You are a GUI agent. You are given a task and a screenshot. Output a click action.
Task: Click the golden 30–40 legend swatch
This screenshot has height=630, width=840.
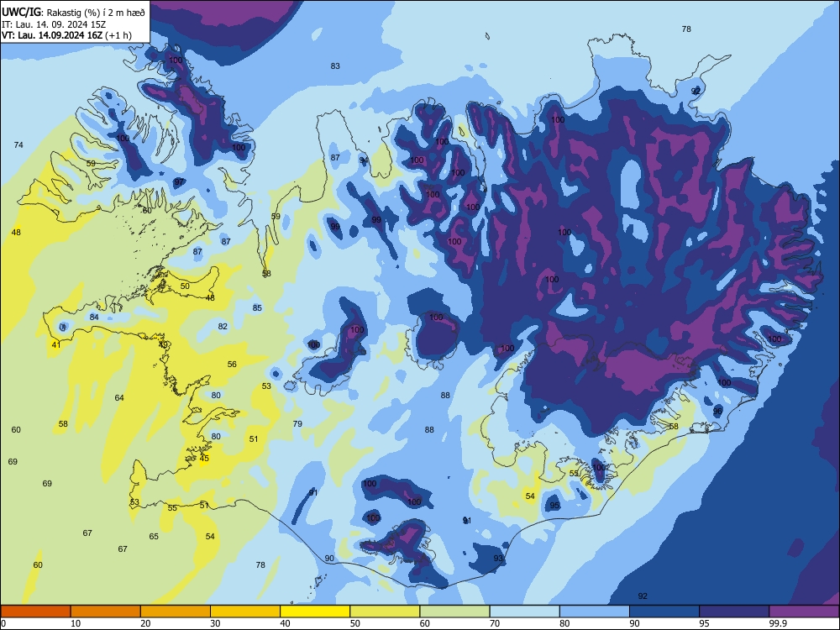245,612
